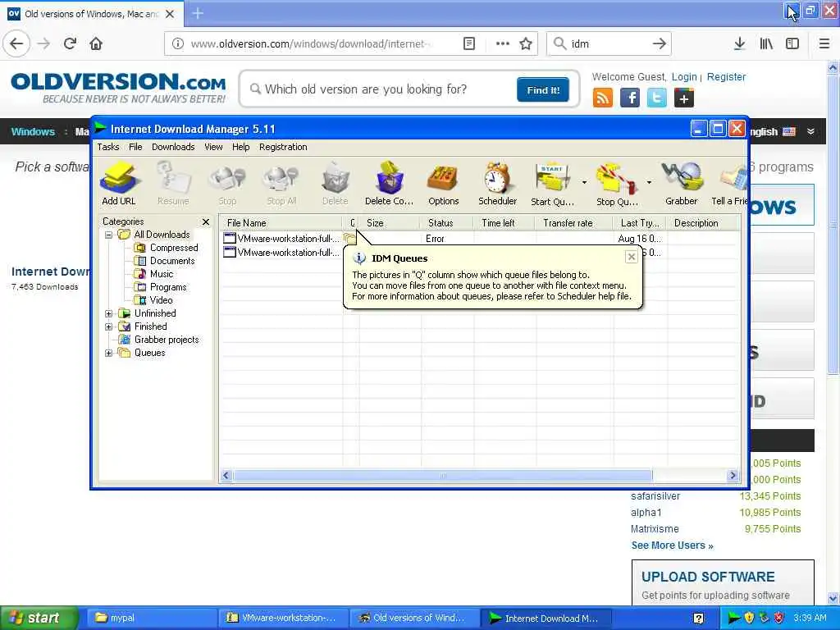The height and width of the screenshot is (630, 840).
Task: Go to browser Home page
Action: pos(96,43)
